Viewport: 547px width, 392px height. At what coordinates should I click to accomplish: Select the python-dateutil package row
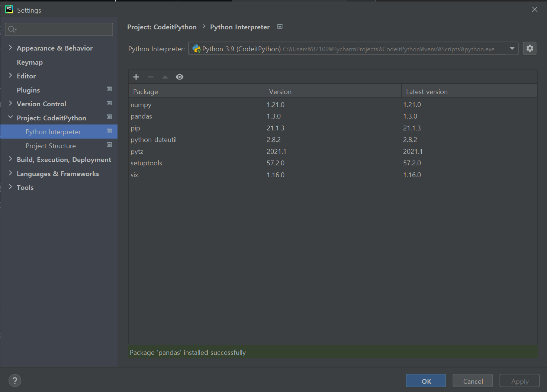click(x=333, y=140)
